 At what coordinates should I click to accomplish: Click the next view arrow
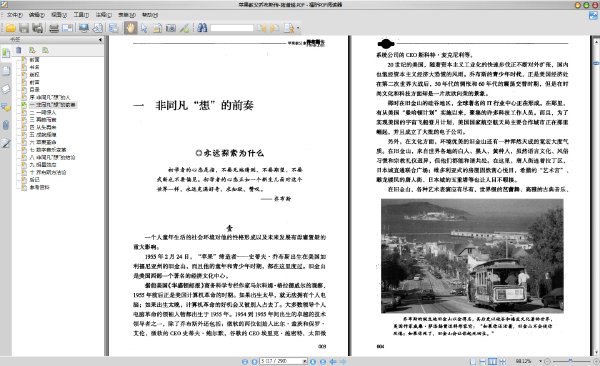click(x=343, y=361)
